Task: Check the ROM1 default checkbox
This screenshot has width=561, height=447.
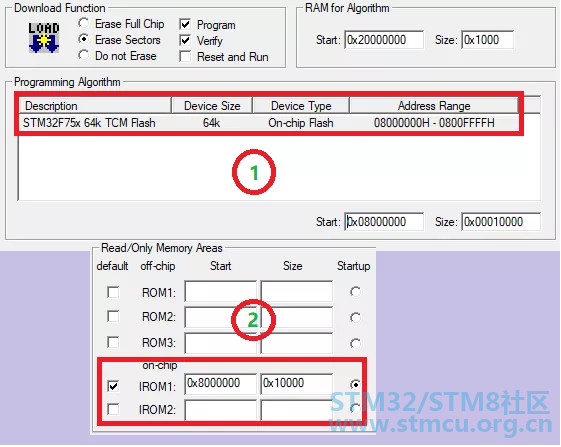Action: (113, 292)
